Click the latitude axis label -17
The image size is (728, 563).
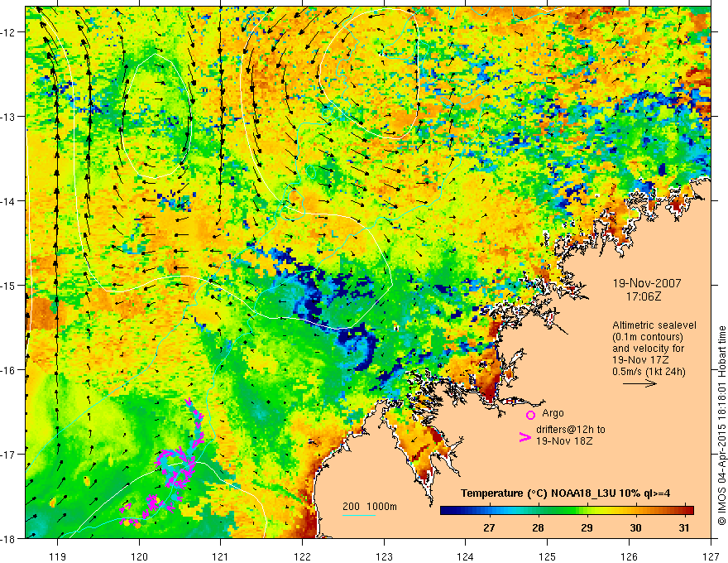click(8, 455)
